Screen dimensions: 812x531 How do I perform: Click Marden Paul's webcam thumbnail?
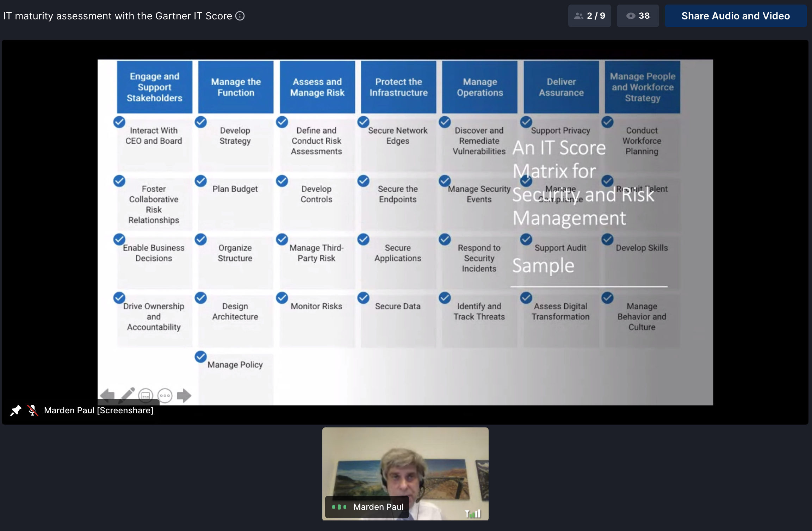pyautogui.click(x=405, y=474)
